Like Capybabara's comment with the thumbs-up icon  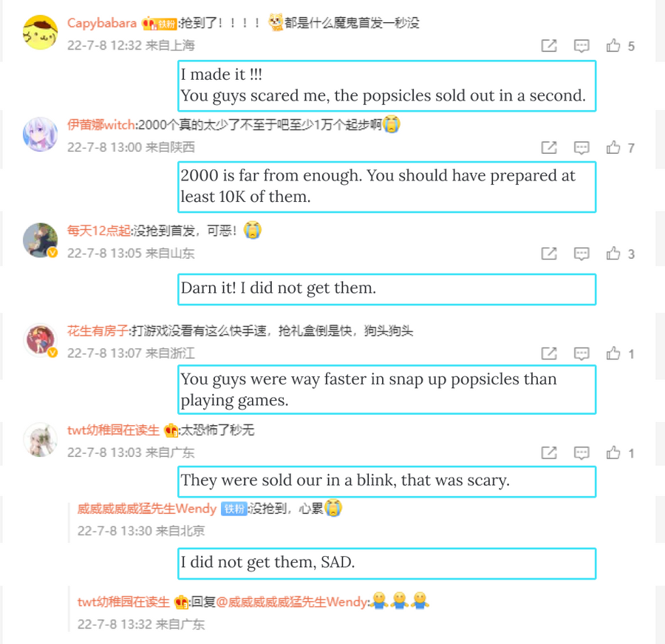pos(613,45)
